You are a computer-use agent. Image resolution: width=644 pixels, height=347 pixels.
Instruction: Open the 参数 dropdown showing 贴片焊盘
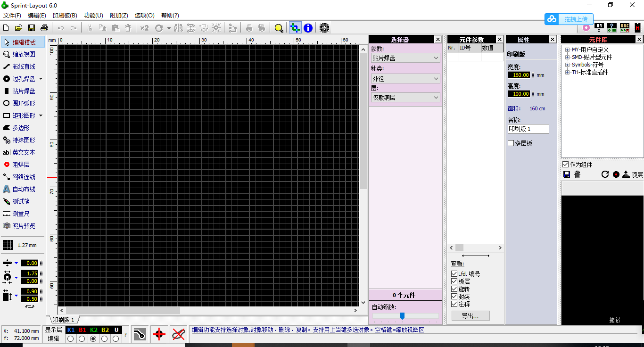[405, 58]
